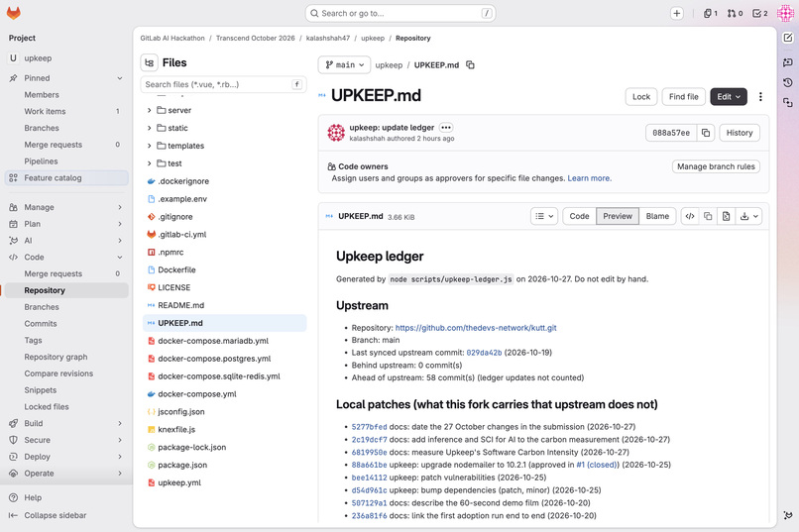Screen dimensions: 799x532
Task: Open the to-do list counter icon
Action: click(x=760, y=13)
